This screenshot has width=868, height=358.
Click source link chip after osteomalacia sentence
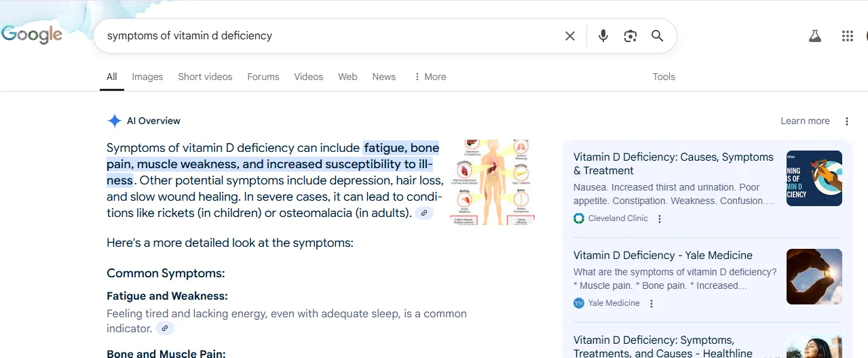point(424,213)
